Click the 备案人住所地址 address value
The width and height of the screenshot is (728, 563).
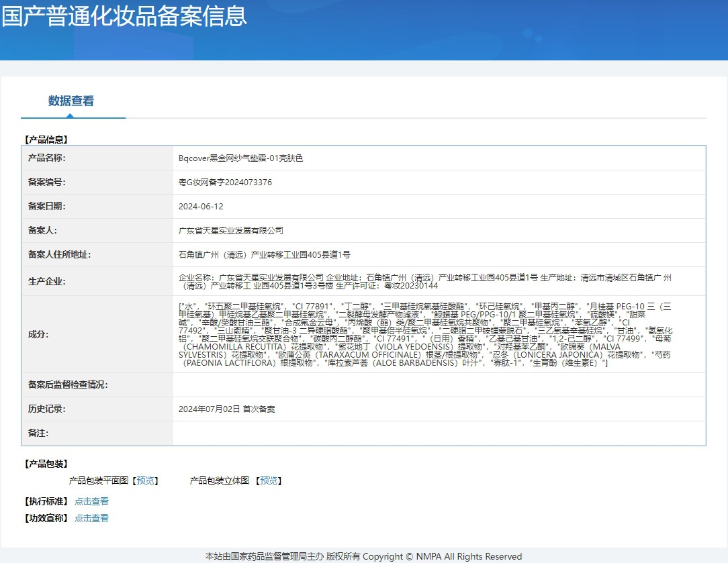click(264, 255)
